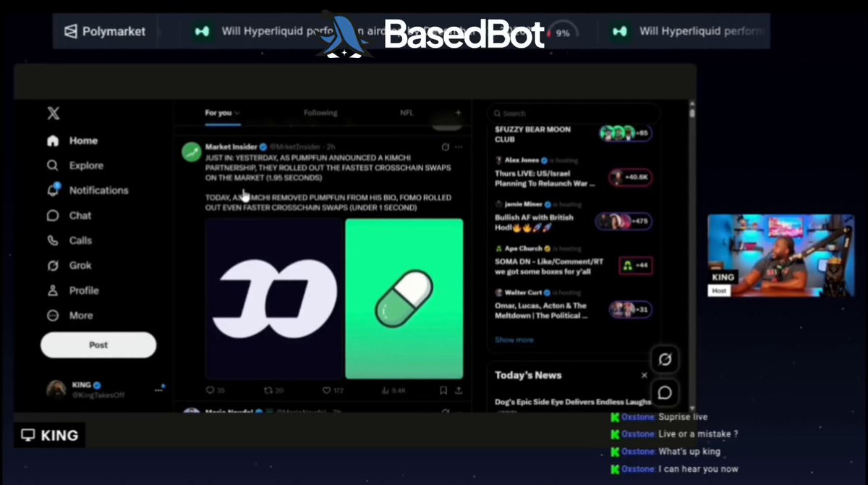Open the Market Insider post options menu
Viewport: 868px width, 485px height.
[459, 147]
